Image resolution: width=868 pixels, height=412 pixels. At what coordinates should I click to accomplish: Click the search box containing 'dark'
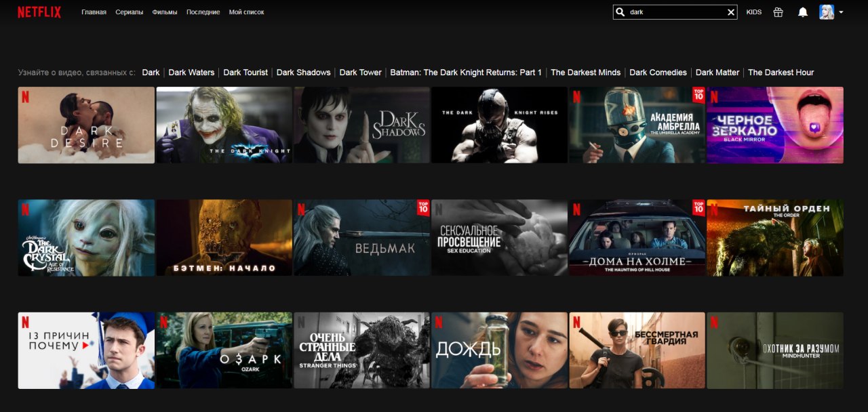point(675,12)
